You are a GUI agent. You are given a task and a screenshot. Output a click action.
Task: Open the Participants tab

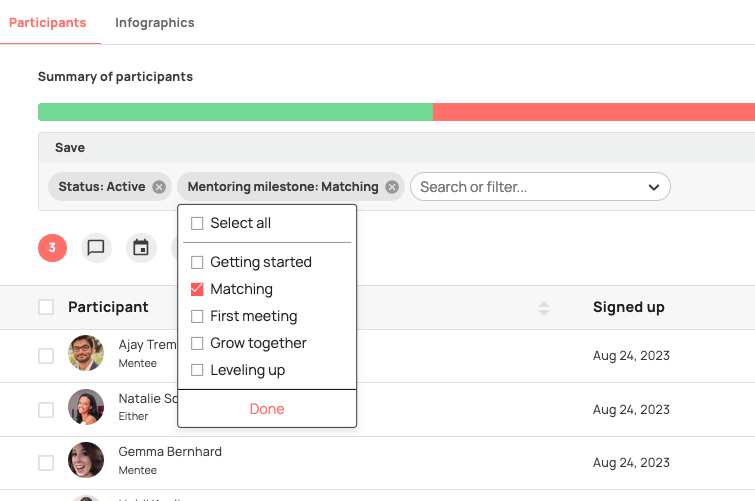pos(47,23)
